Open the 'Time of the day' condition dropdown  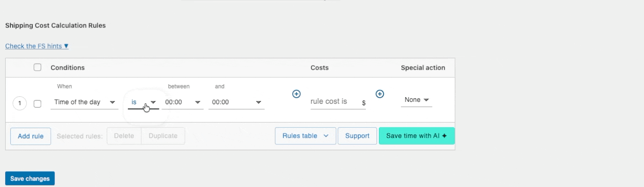[84, 102]
